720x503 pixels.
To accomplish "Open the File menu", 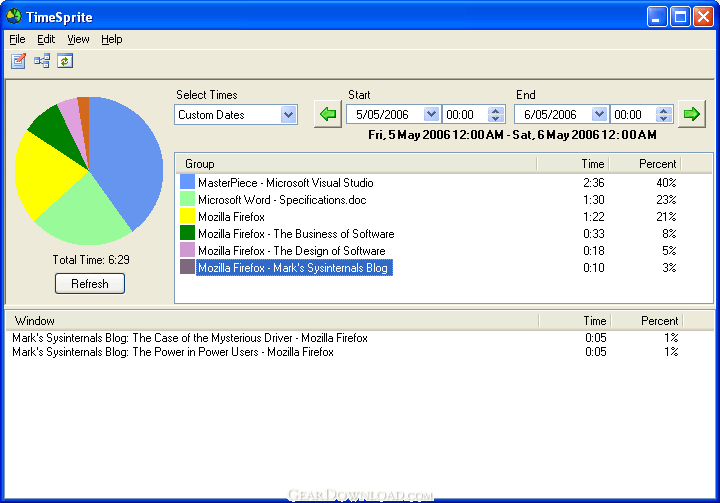I will [x=17, y=40].
